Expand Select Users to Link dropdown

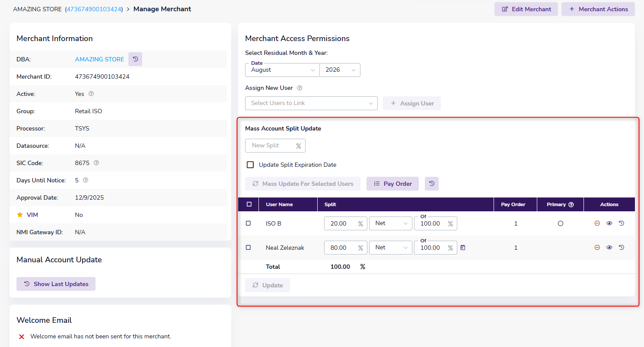click(x=311, y=103)
